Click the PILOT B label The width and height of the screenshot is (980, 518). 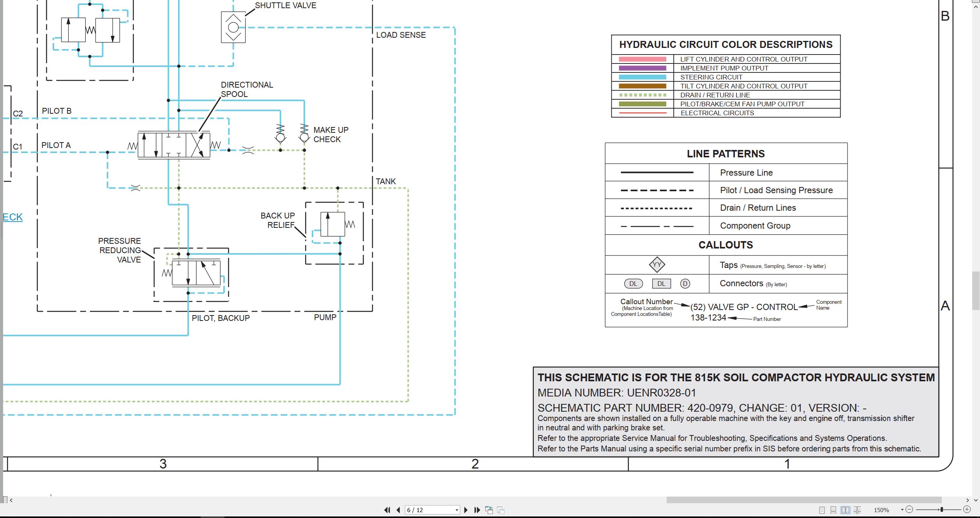pyautogui.click(x=57, y=111)
